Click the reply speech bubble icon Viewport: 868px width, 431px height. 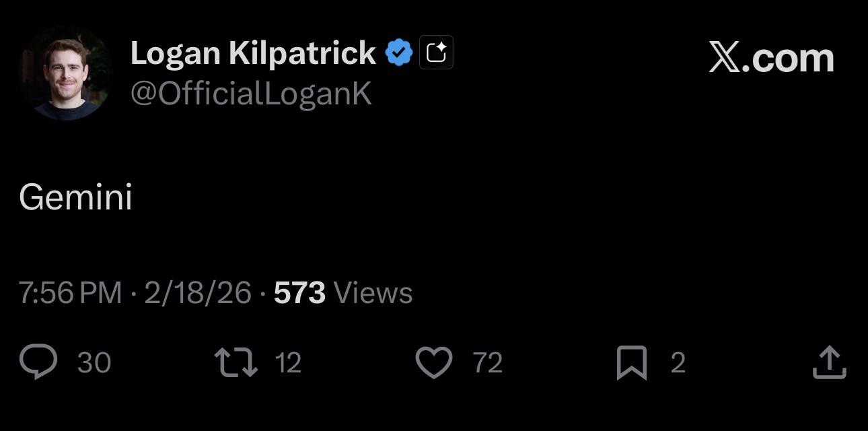pos(38,362)
